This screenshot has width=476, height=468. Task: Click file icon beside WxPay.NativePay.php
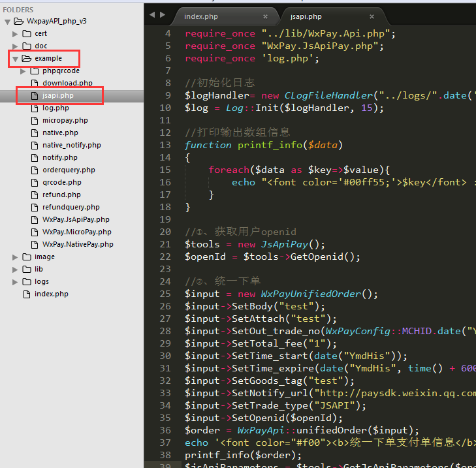point(35,245)
